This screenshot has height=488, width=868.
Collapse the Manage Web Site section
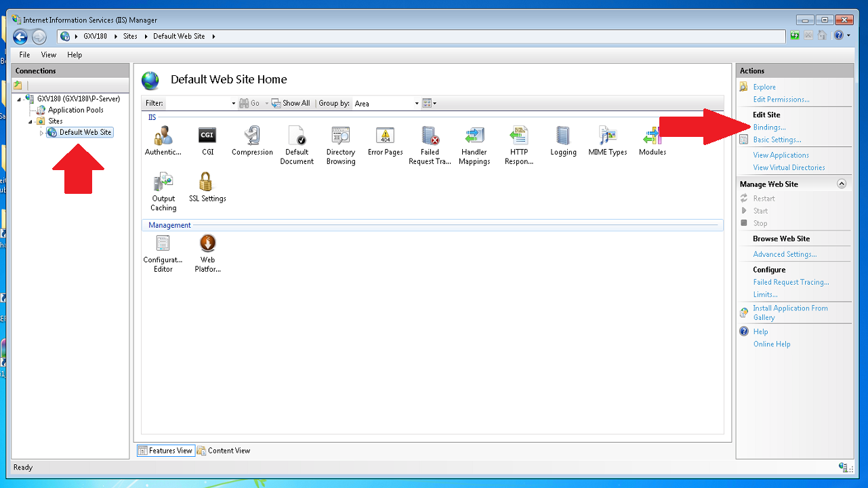pos(842,184)
